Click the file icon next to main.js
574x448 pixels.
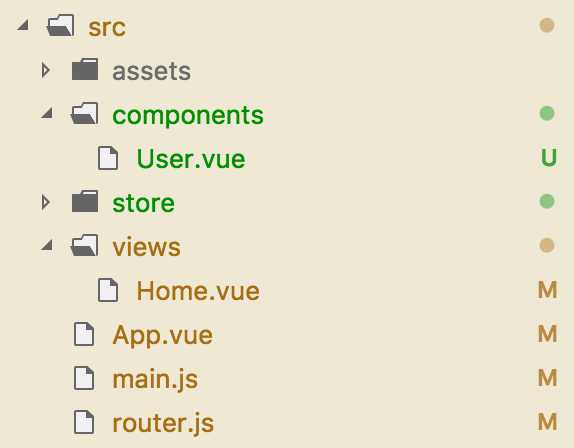[x=84, y=378]
